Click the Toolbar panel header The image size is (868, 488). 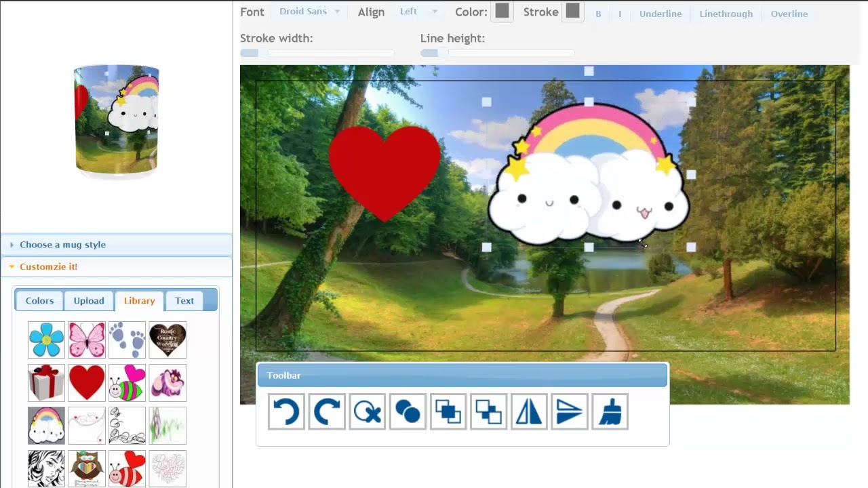462,375
